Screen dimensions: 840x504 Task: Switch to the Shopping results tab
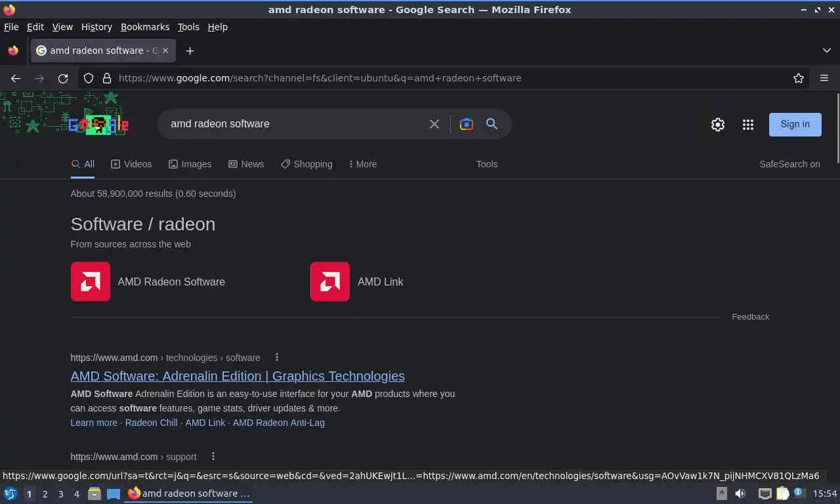[x=306, y=164]
